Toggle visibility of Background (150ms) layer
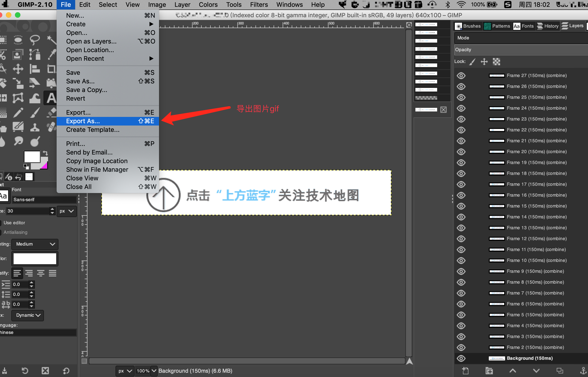 point(461,358)
